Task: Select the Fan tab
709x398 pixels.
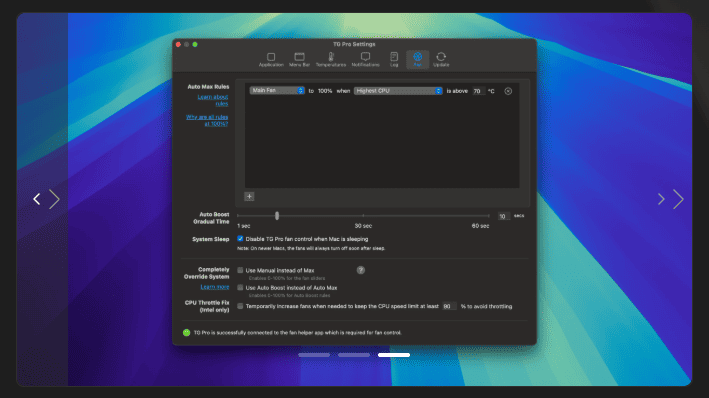Action: pos(417,60)
